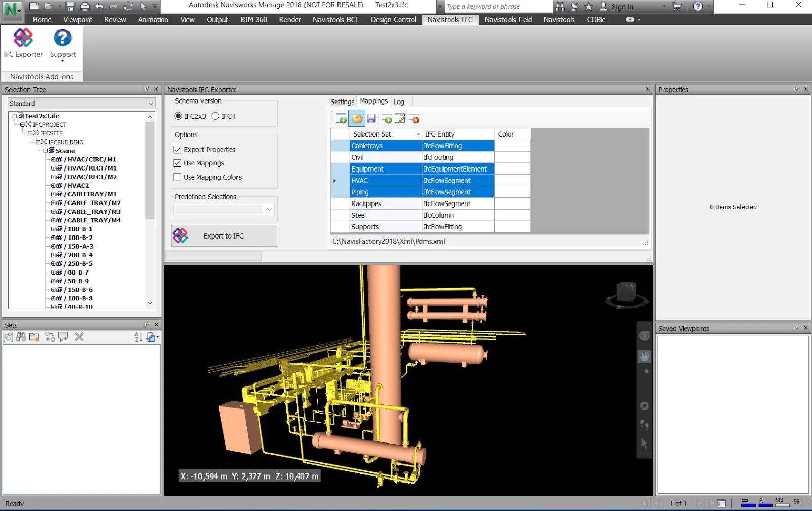The image size is (812, 511).
Task: Click the binoculars search set icon
Action: click(21, 337)
